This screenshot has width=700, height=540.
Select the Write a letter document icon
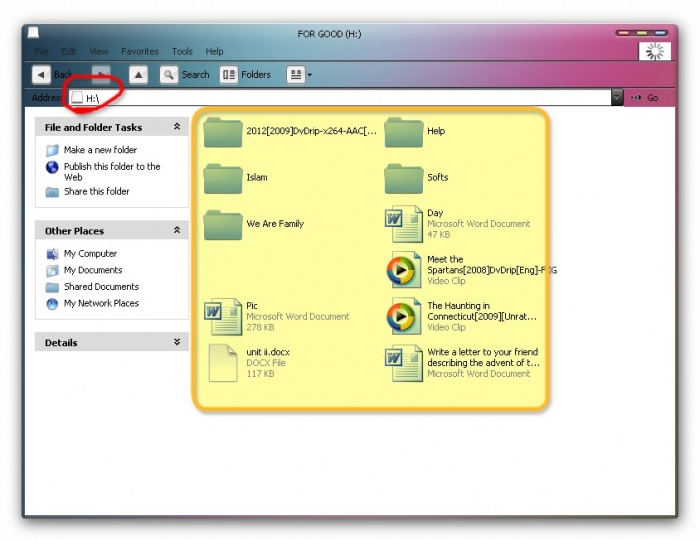click(404, 363)
